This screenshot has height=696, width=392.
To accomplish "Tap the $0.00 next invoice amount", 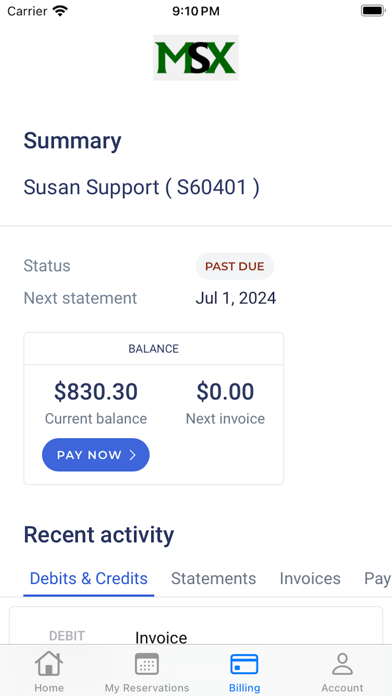I will pyautogui.click(x=225, y=392).
